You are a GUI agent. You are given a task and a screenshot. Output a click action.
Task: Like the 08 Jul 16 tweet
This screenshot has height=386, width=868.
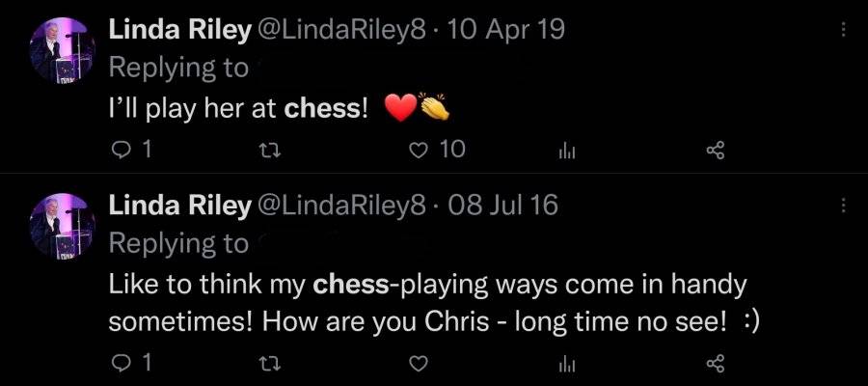pyautogui.click(x=420, y=364)
